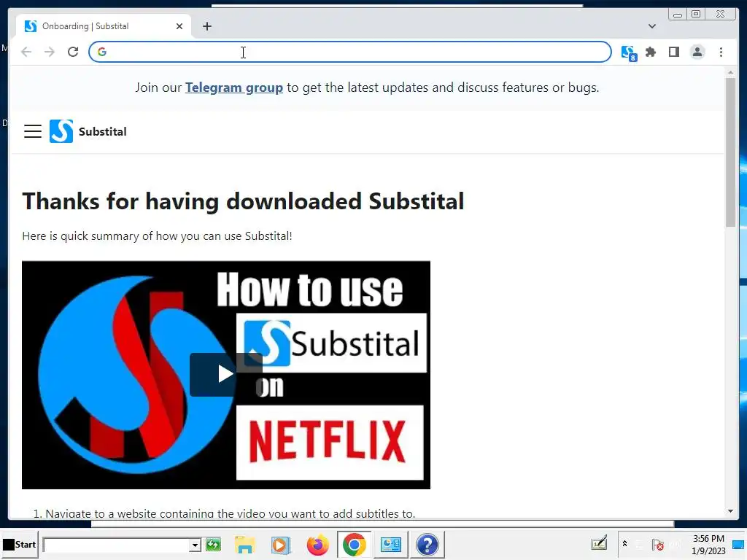747x560 pixels.
Task: Open the Chrome profile avatar
Action: 697,52
